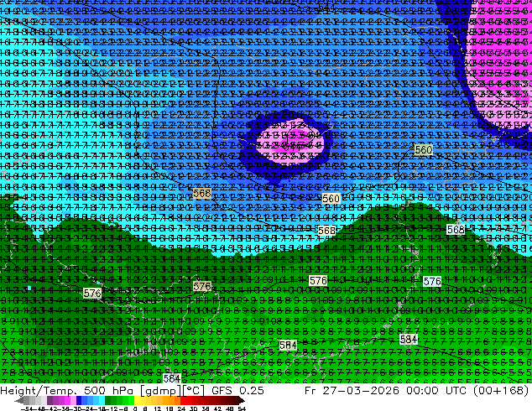Pick the dark green legend swatch

coord(108,400)
